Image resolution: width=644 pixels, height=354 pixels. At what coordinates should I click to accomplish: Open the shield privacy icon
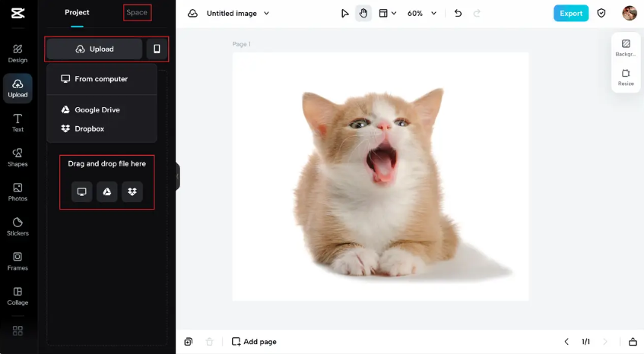[601, 13]
